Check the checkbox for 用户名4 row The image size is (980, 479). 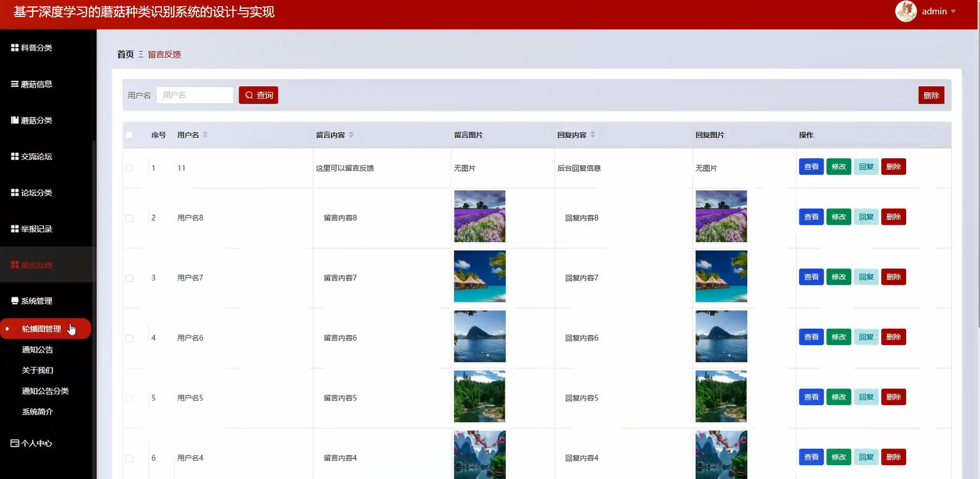point(130,458)
